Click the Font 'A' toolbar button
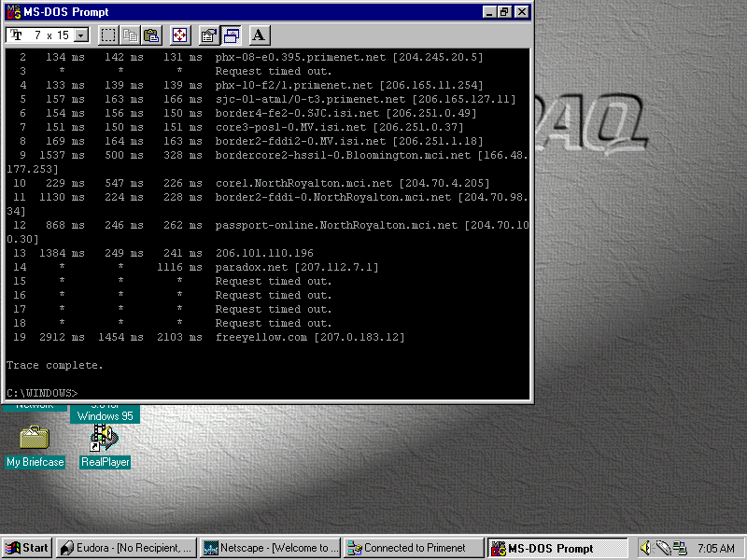 point(260,35)
